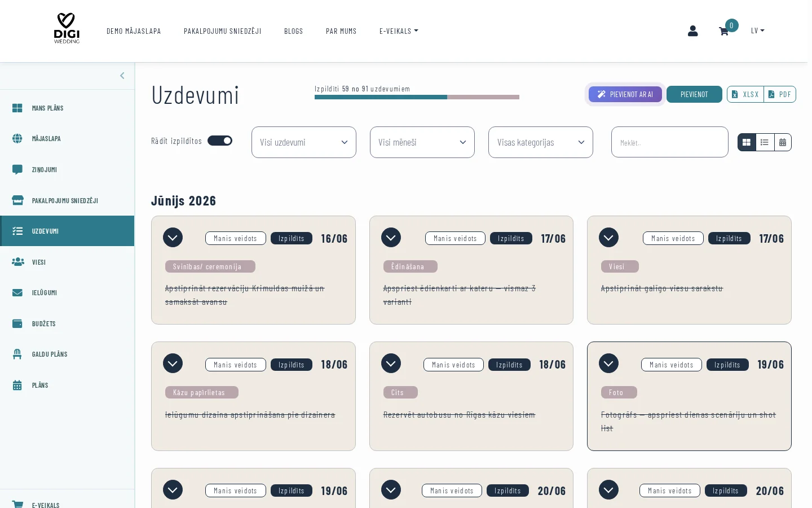Click the Meklēt search field
Screen dimensions: 812x508
pyautogui.click(x=669, y=142)
